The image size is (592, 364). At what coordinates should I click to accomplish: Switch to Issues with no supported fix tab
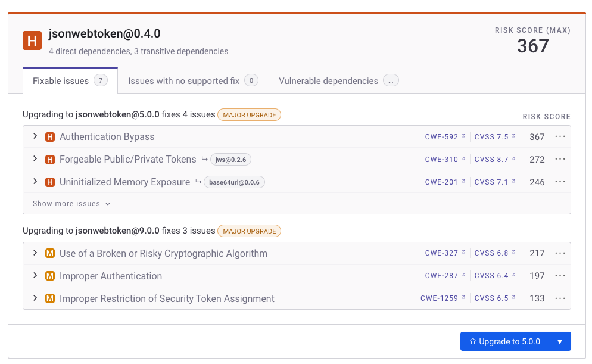192,81
